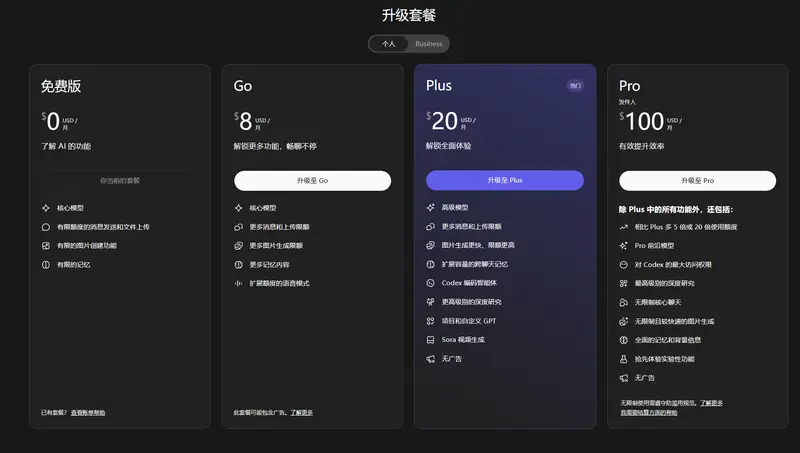The image size is (800, 453).
Task: Click the 了解 AI 的功能 description
Action: [x=66, y=146]
